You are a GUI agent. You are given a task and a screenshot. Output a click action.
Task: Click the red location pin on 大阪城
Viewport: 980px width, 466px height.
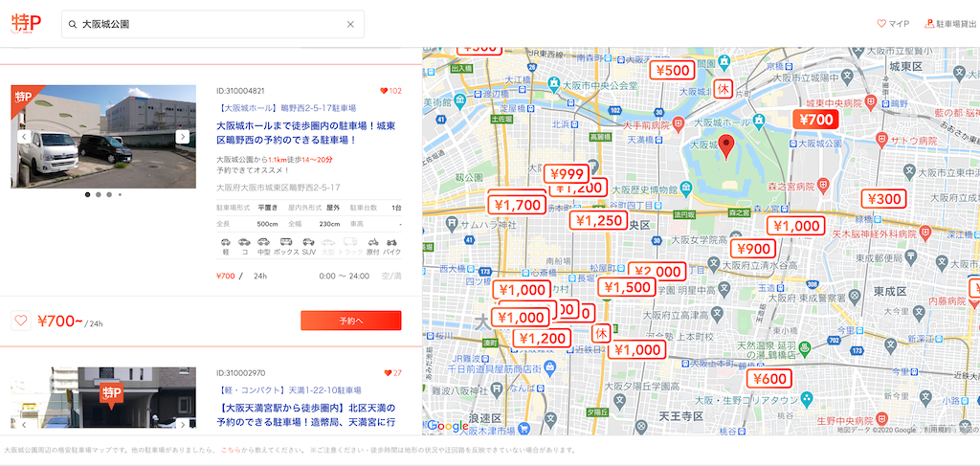pyautogui.click(x=725, y=146)
